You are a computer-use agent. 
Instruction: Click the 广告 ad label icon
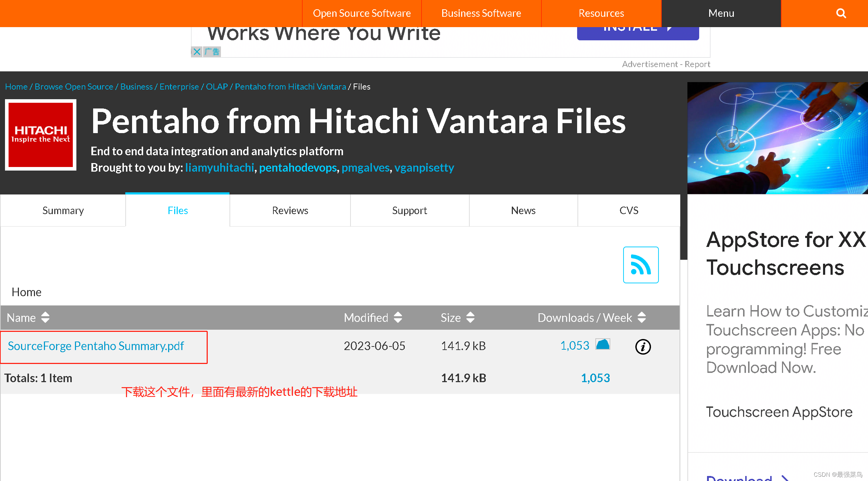coord(212,52)
